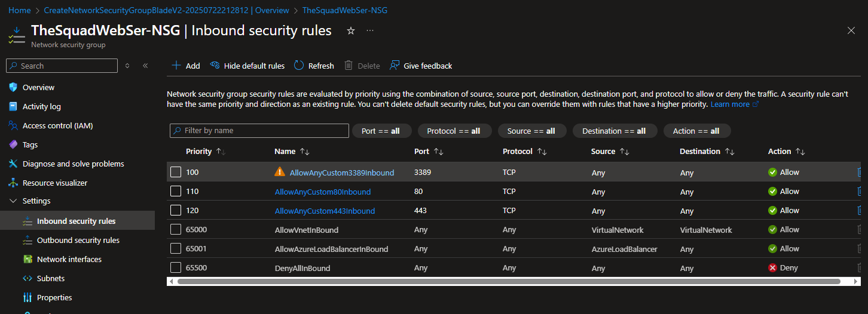
Task: Open the Source == all filter
Action: point(531,131)
